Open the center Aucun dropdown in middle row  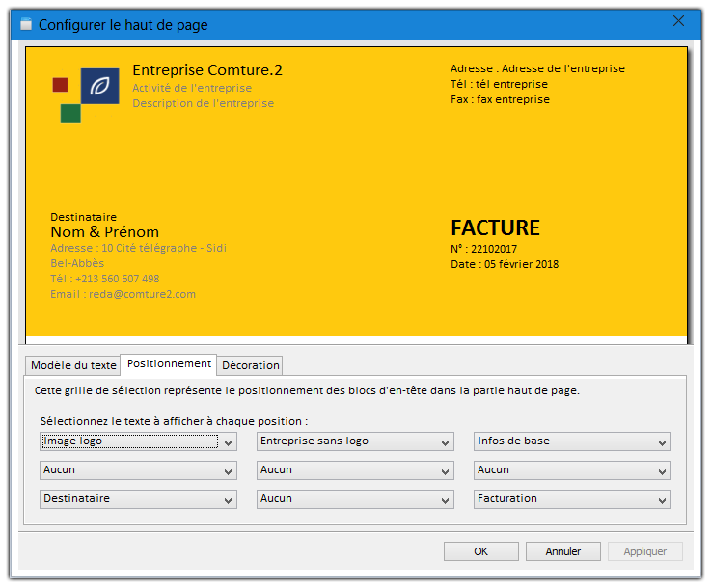[355, 470]
